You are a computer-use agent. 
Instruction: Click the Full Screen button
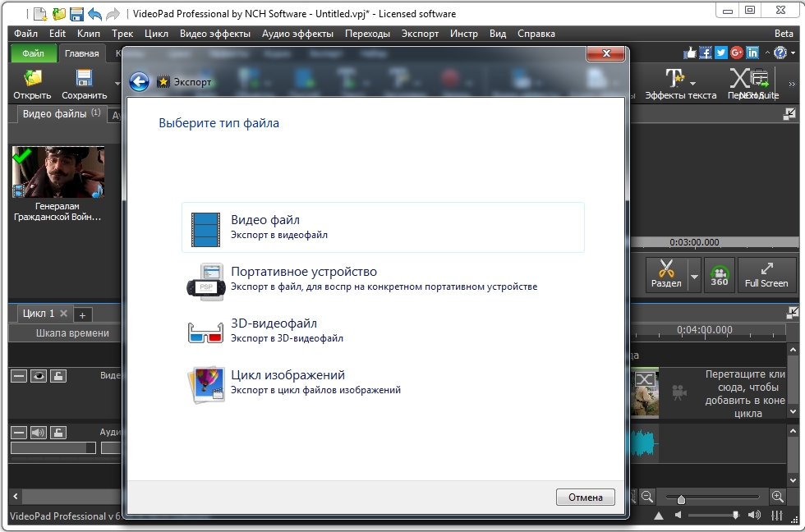point(766,275)
